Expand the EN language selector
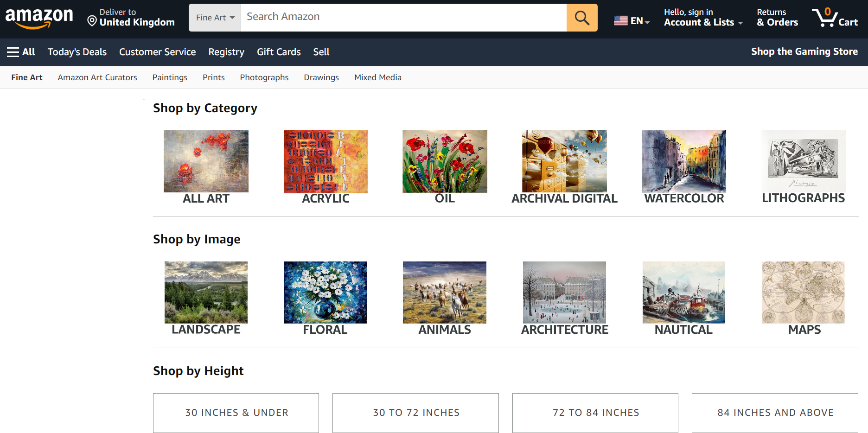 click(x=632, y=21)
